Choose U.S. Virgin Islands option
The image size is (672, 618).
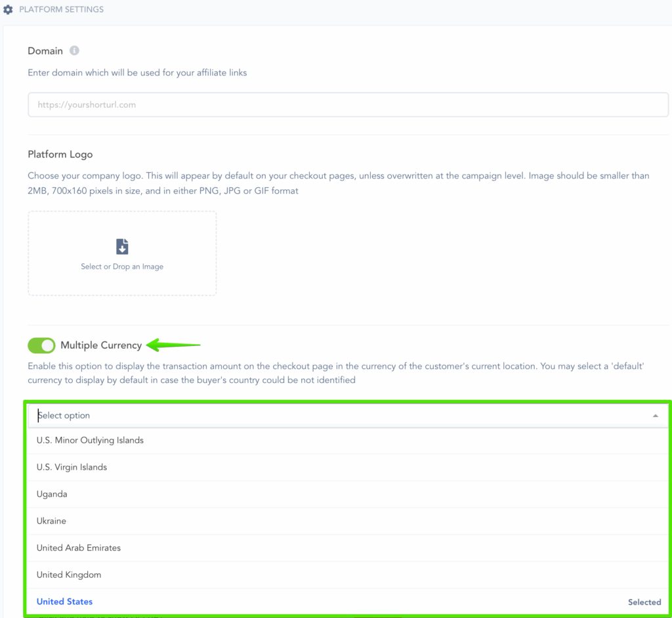[x=72, y=467]
